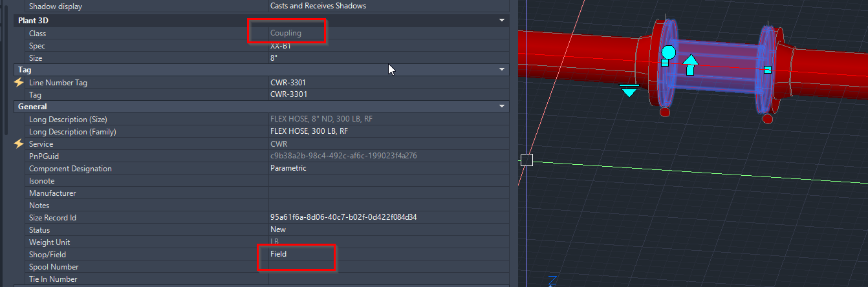Select the Manufacturer property label
This screenshot has width=868, height=287.
point(52,193)
